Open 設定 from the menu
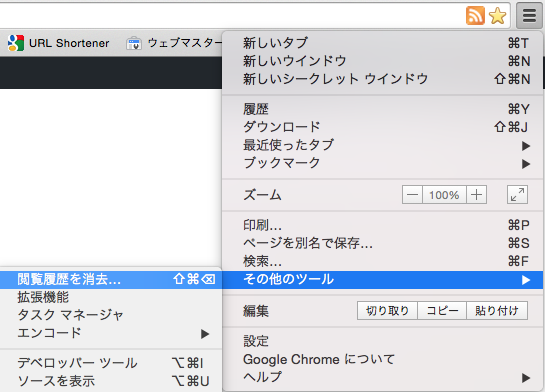 point(382,341)
